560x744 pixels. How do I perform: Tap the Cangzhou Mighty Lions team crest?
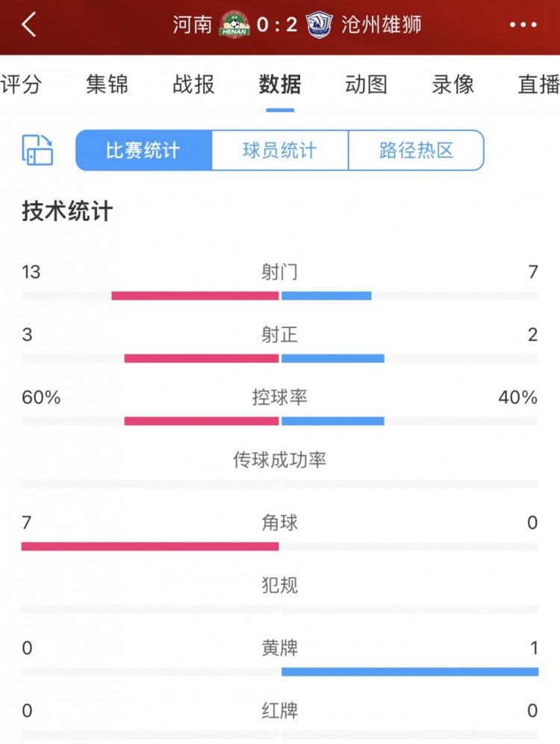coord(319,25)
